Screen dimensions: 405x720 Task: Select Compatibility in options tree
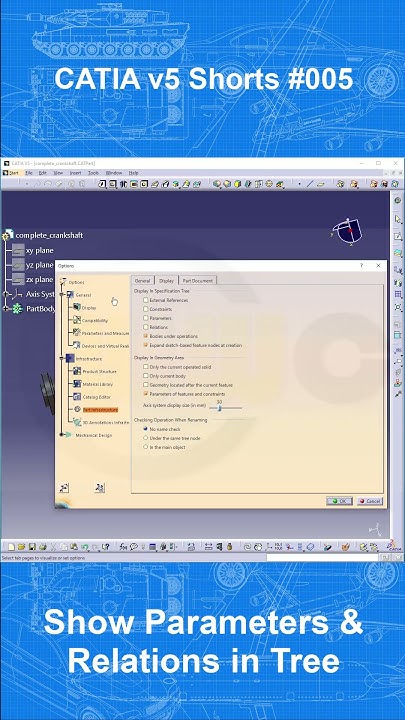coord(95,321)
